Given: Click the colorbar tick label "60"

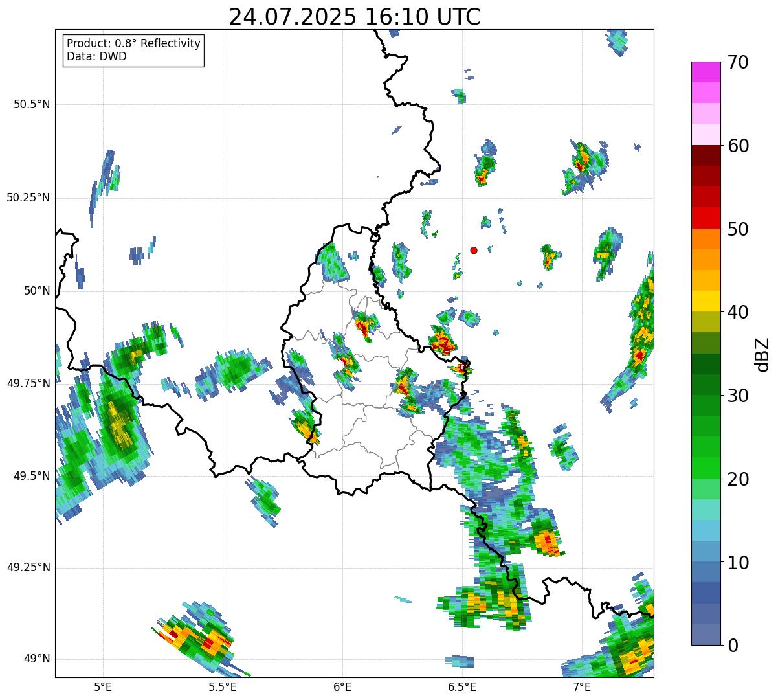Looking at the screenshot, I should point(738,146).
